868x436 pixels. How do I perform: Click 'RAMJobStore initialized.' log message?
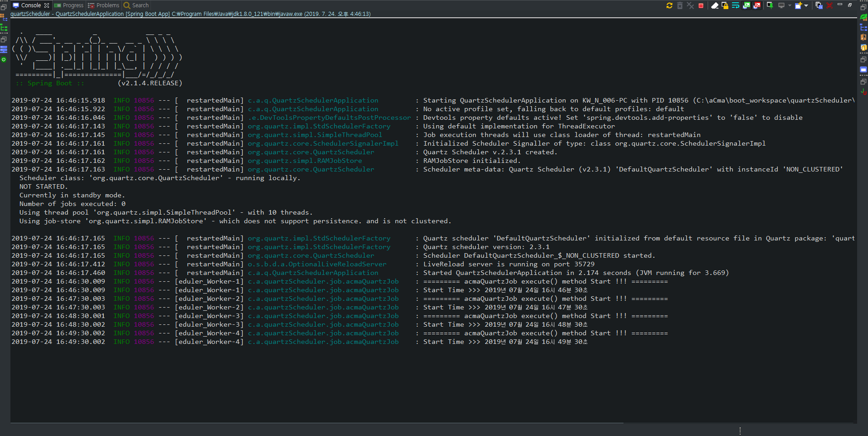pos(471,161)
